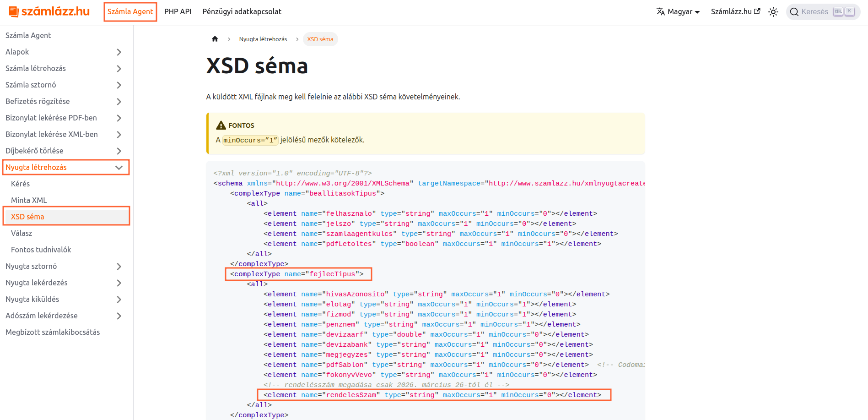
Task: Open the Minta XML page
Action: click(29, 200)
